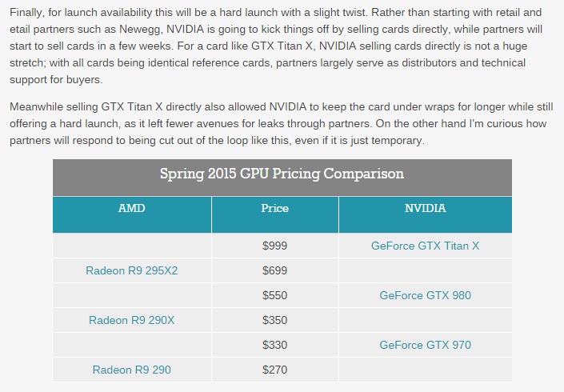The width and height of the screenshot is (564, 392).
Task: Select the GeForce GTX 970 link
Action: [425, 346]
